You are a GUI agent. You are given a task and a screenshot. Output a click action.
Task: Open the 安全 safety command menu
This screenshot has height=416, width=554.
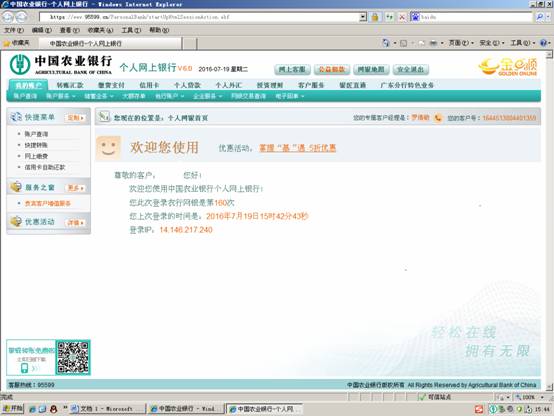(491, 43)
